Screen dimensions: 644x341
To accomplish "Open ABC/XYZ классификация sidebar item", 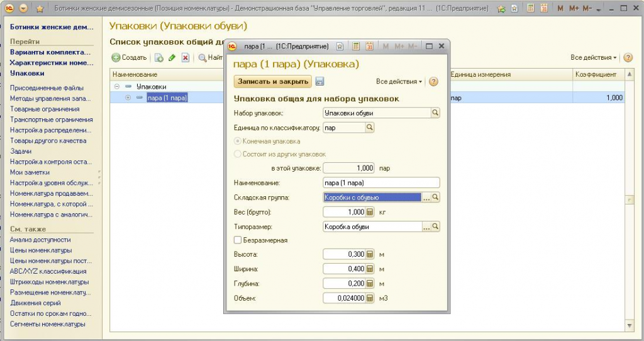I will (x=48, y=271).
